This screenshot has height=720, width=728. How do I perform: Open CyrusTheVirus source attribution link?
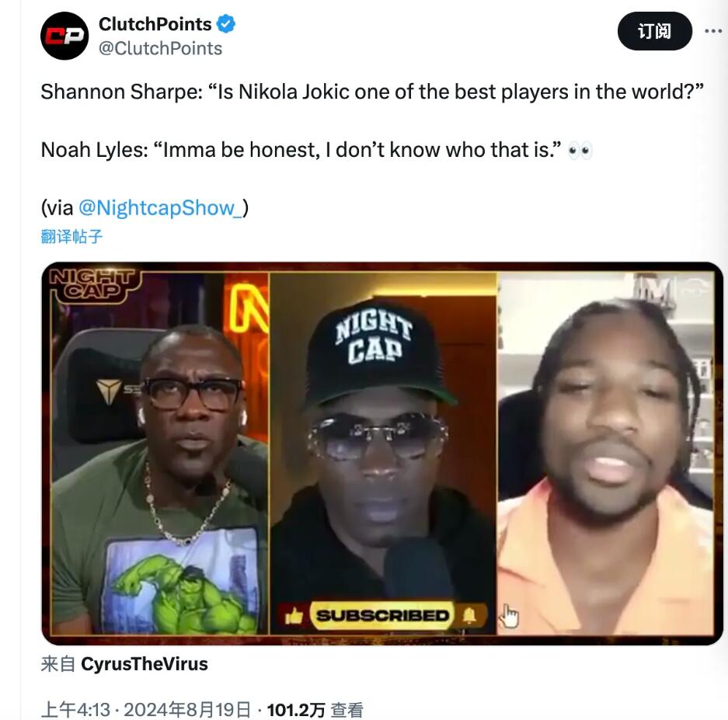click(x=145, y=664)
